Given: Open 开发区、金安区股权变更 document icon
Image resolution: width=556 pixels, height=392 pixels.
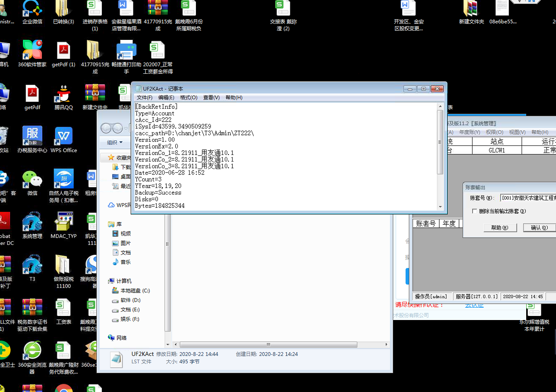Looking at the screenshot, I should (x=408, y=16).
